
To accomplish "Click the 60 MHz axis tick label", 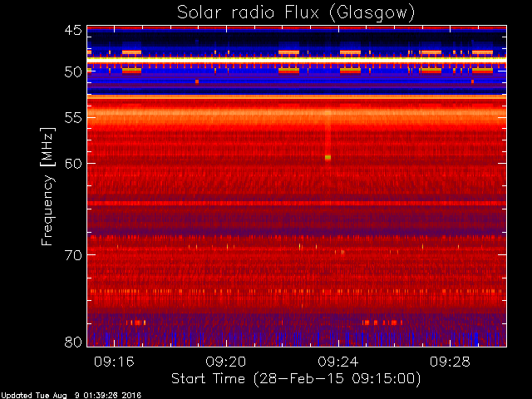I will (73, 163).
